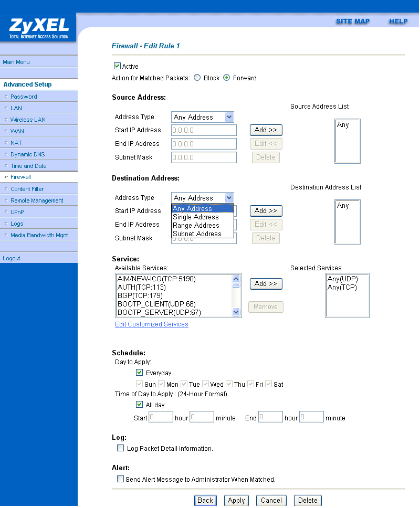Click Source Subnet Mask field

[x=204, y=157]
